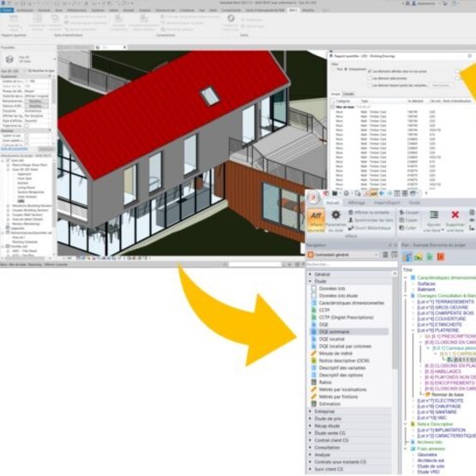Click the Modifier button for Remplacements
Image resolution: width=476 pixels, height=476 pixels.
(x=36, y=101)
